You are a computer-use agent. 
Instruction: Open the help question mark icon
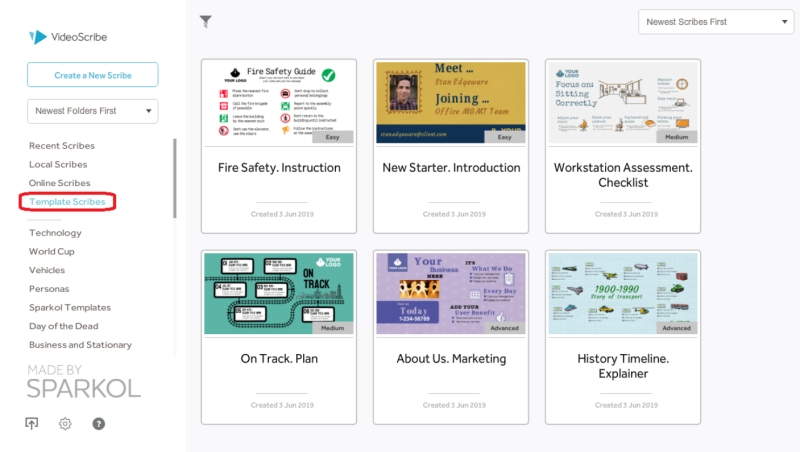pos(98,423)
